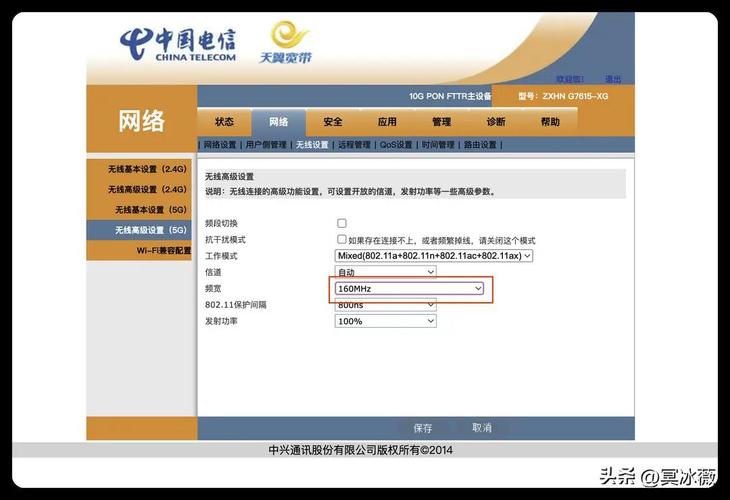Open the 远程管理 submenu
This screenshot has height=500, width=730.
click(x=354, y=145)
